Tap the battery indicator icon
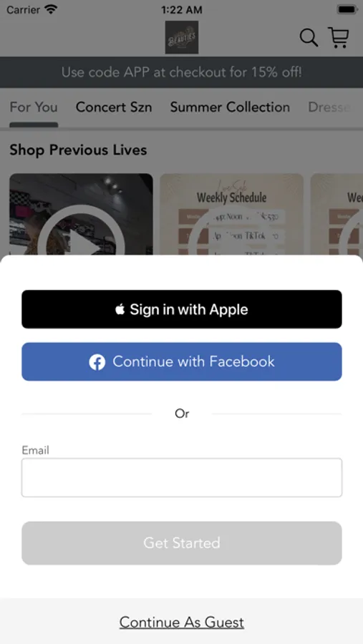 pos(347,9)
